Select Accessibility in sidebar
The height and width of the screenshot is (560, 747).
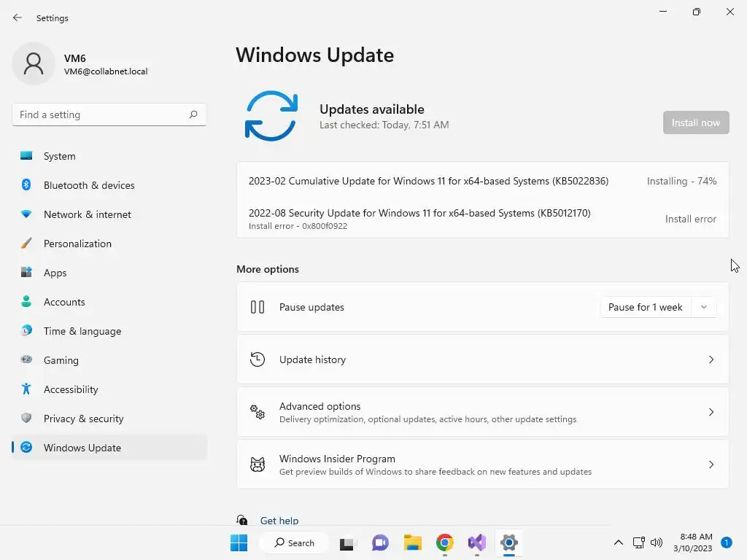109,389
